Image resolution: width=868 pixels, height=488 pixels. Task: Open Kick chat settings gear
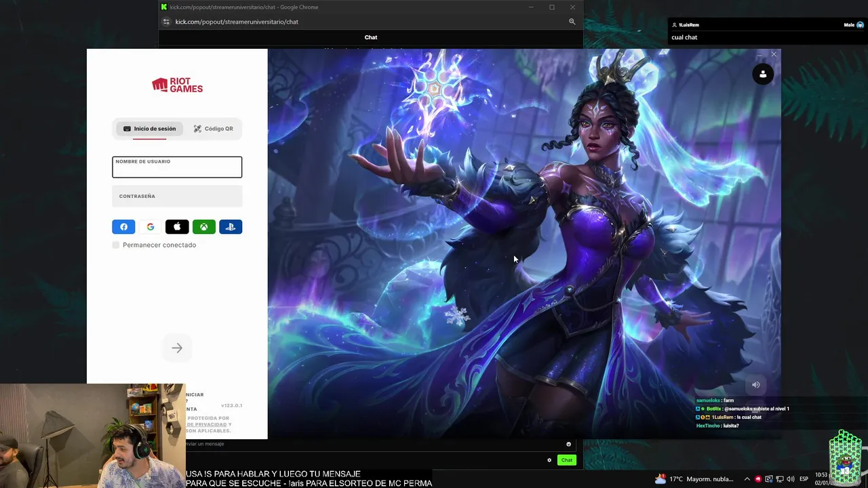549,460
